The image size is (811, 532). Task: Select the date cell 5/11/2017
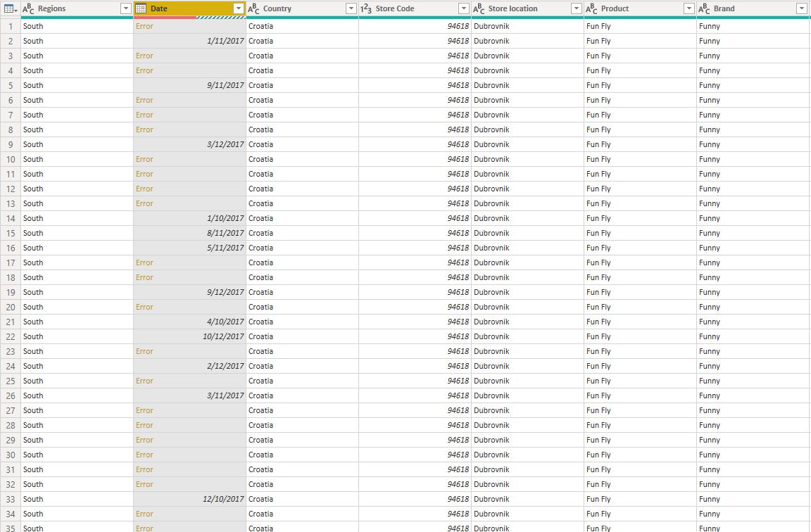(x=190, y=248)
